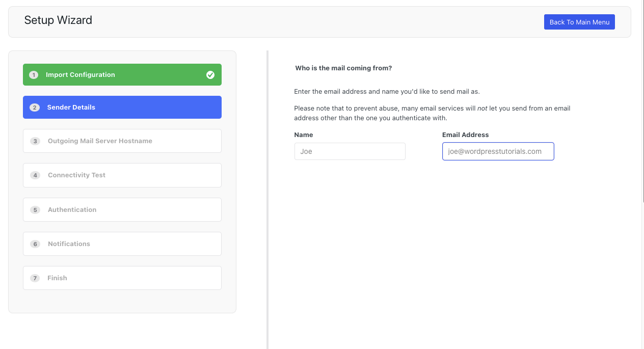644x349 pixels.
Task: Select the highlighted Sender Details step
Action: [x=122, y=108]
